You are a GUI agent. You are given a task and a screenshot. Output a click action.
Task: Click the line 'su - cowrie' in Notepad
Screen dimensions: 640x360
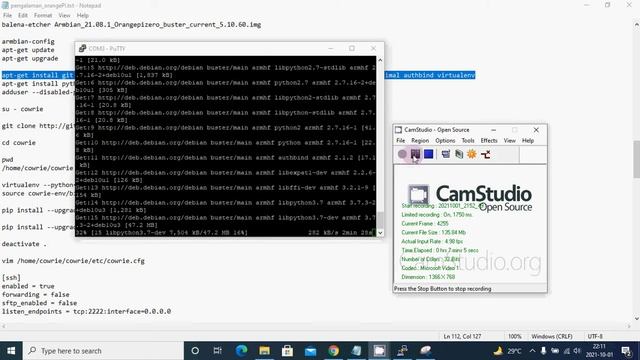pyautogui.click(x=22, y=109)
